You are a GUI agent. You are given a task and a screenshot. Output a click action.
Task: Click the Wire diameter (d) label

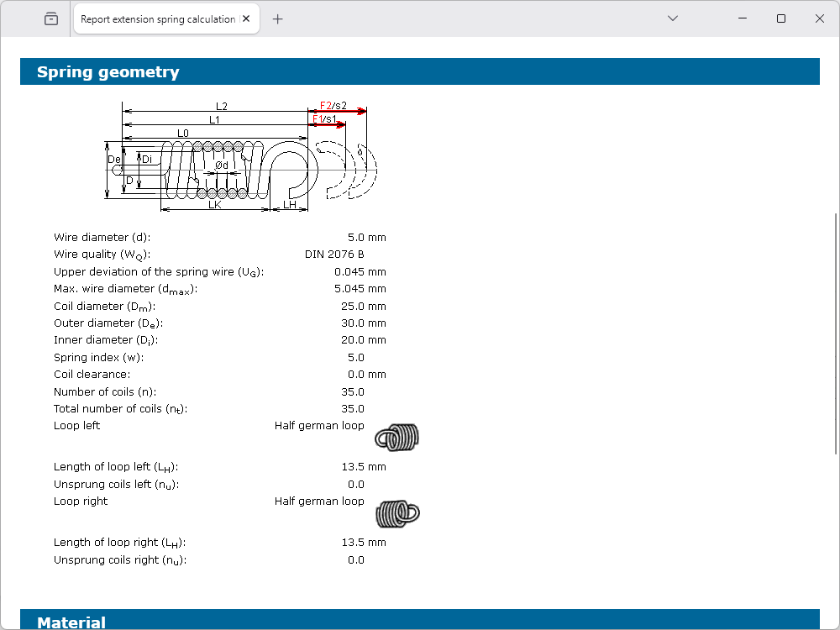(102, 238)
